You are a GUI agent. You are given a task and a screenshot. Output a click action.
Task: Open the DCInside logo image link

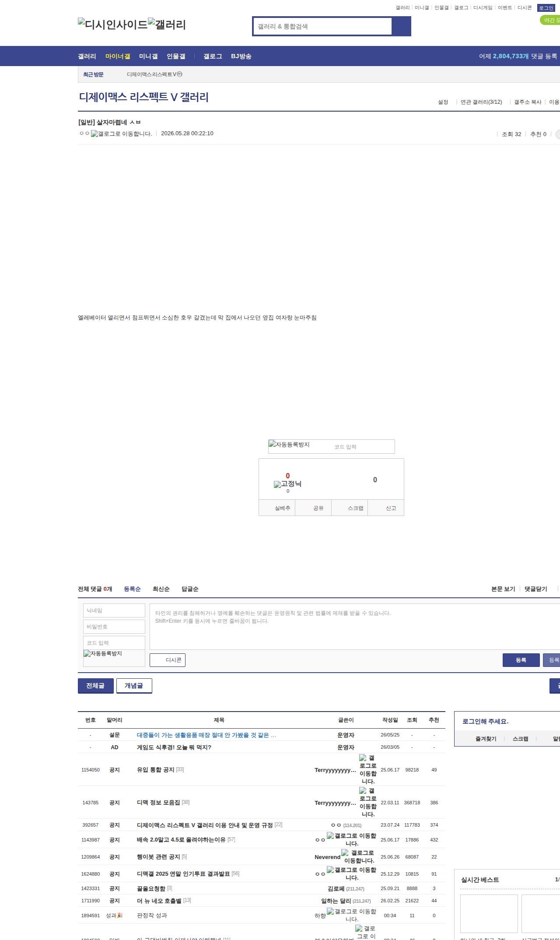(x=113, y=24)
